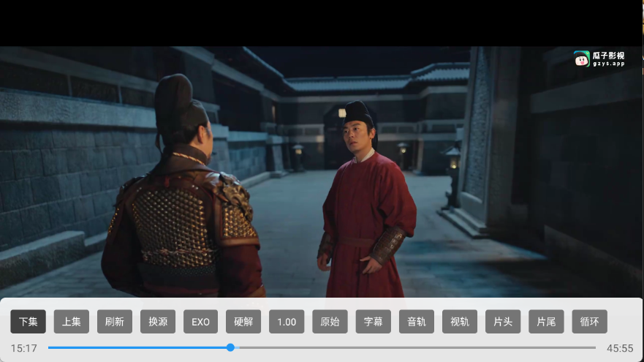Click the blue progress slider handle
The width and height of the screenshot is (644, 362).
[x=230, y=347]
